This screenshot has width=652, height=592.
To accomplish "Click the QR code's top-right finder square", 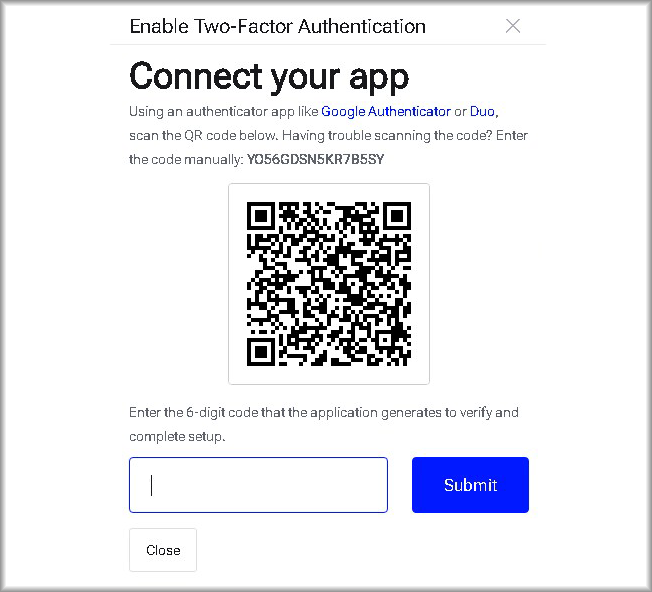I will [397, 216].
